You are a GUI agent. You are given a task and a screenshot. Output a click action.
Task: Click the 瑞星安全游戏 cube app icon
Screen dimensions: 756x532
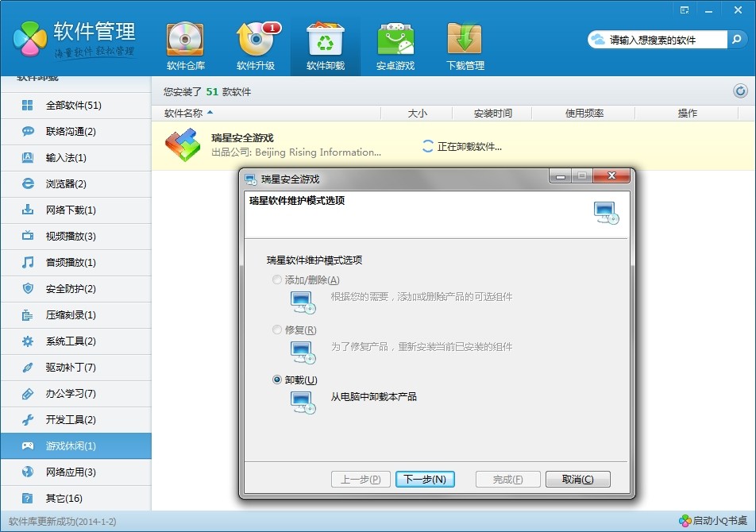click(182, 145)
